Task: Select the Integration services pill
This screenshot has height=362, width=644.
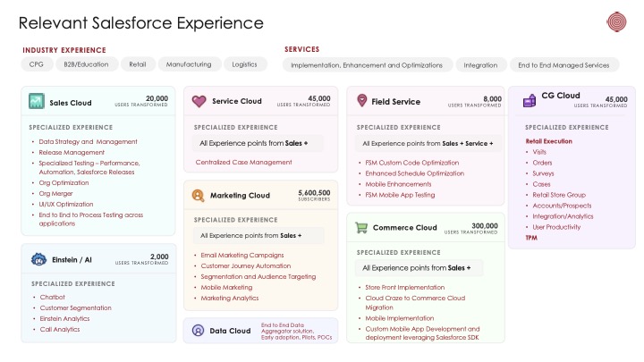Action: coord(480,65)
